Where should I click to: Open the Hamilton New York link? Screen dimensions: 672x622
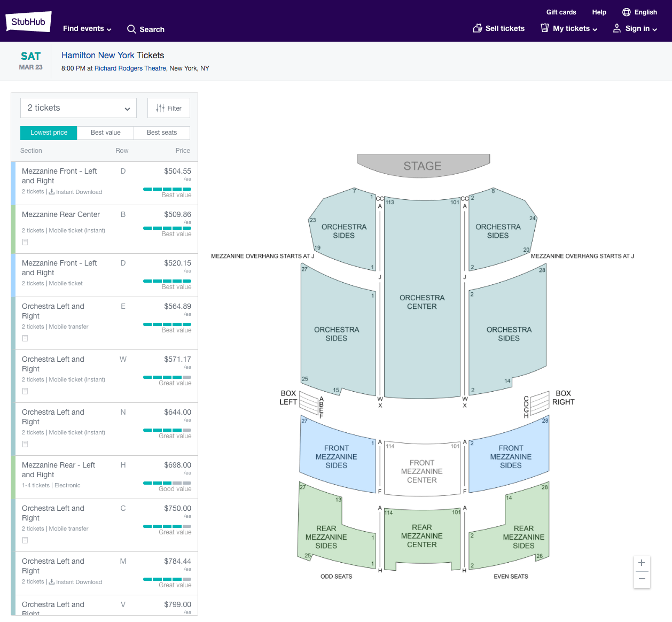pos(98,56)
